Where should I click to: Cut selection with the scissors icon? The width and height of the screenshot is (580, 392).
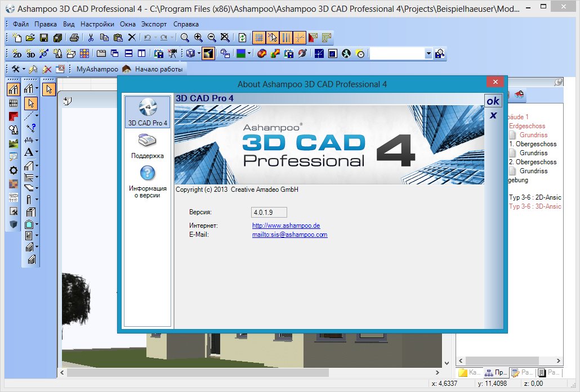pos(91,37)
